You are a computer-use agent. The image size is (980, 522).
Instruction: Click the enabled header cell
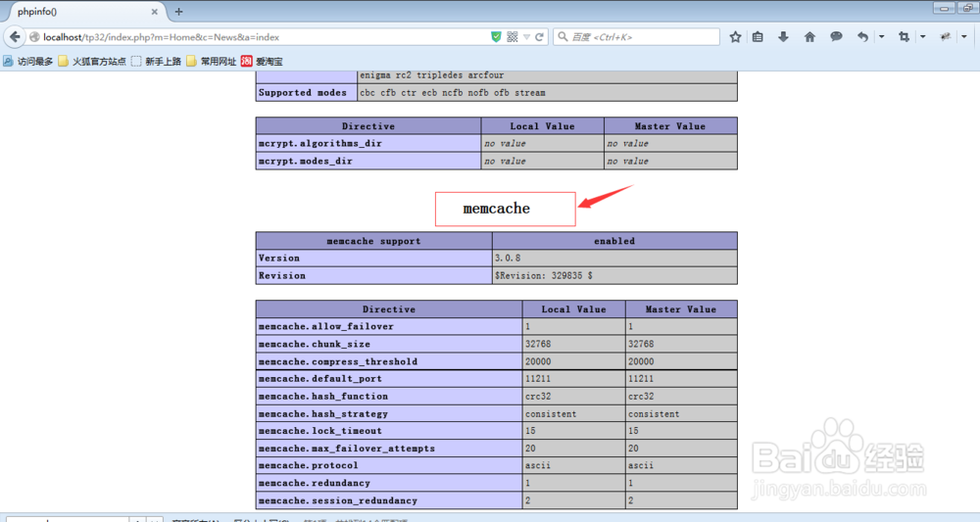(614, 240)
